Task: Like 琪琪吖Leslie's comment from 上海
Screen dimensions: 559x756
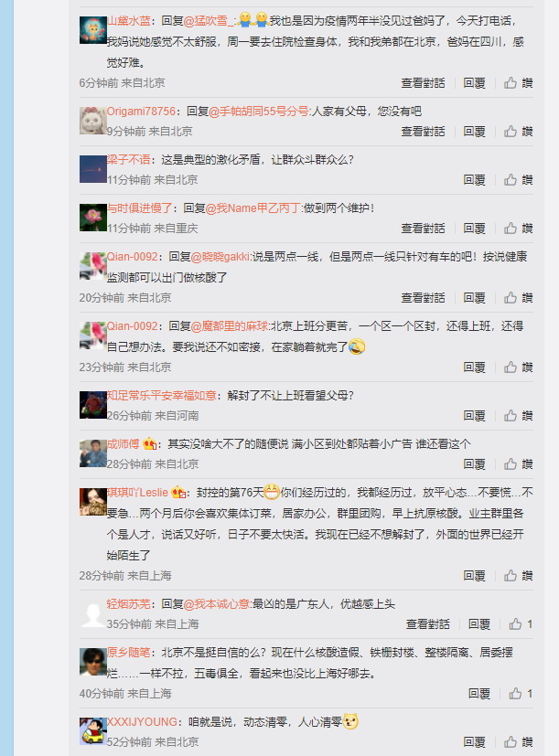Action: [x=518, y=576]
